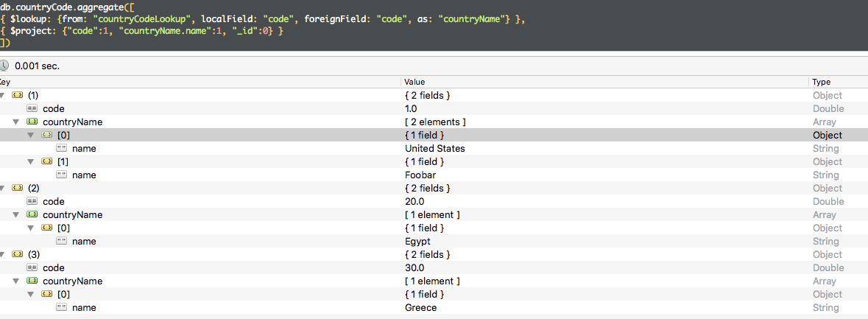The height and width of the screenshot is (319, 868).
Task: Click the array icon of countryName under record (3)
Action: [x=32, y=281]
